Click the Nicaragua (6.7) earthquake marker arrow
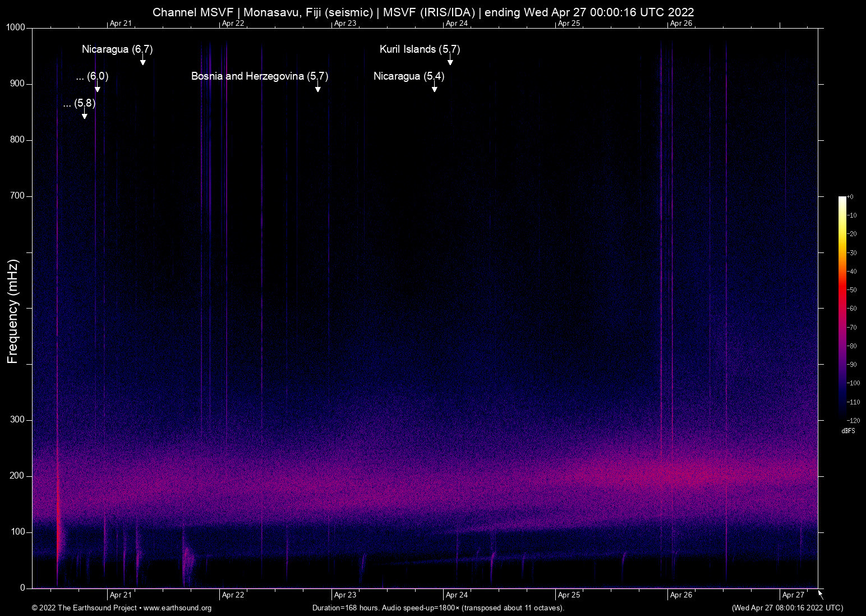This screenshot has height=616, width=866. [142, 62]
